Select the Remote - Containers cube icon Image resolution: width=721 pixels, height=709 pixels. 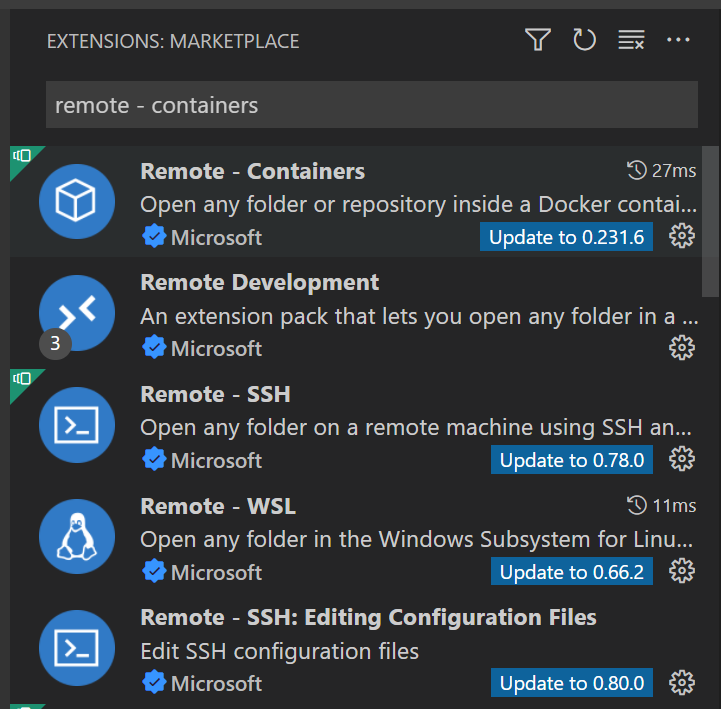[77, 202]
